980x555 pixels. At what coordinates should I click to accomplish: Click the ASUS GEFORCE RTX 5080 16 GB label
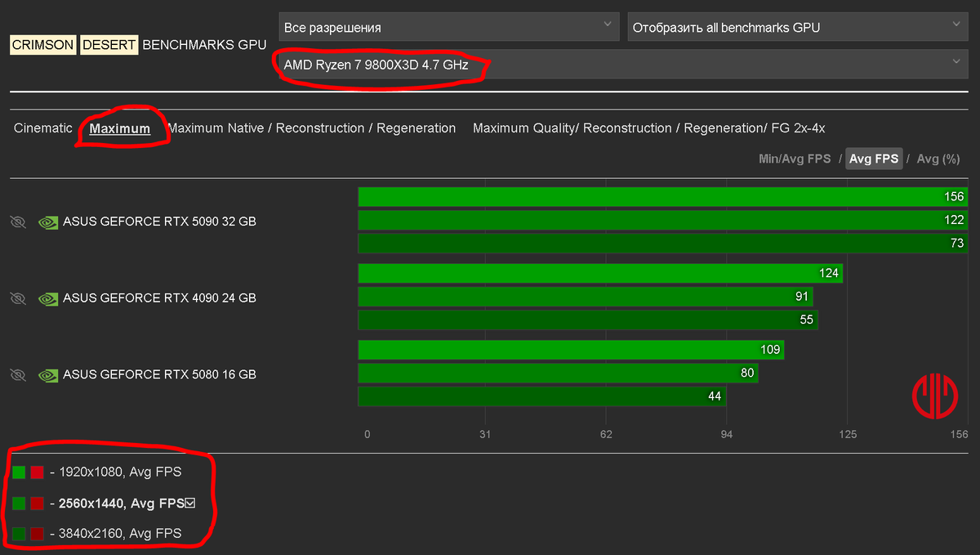coord(159,374)
